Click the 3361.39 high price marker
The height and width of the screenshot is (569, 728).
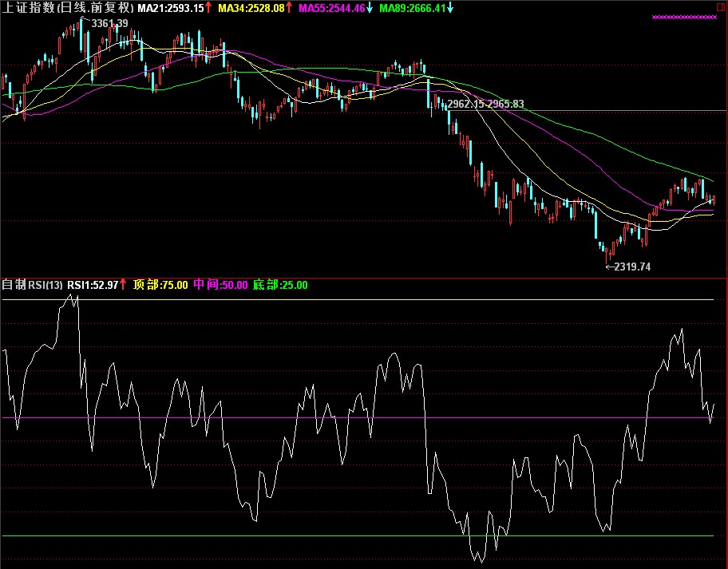coord(109,24)
